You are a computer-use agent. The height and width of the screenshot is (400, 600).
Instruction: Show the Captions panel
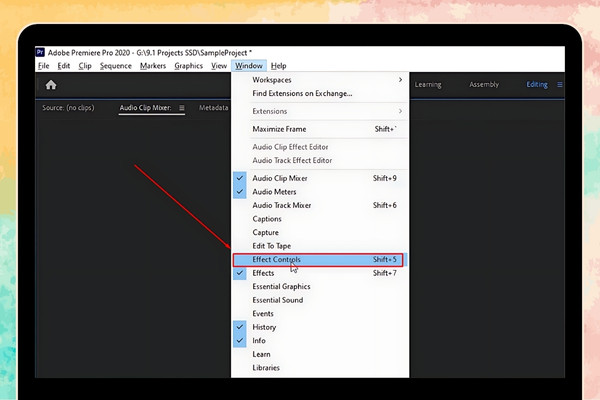[320, 219]
